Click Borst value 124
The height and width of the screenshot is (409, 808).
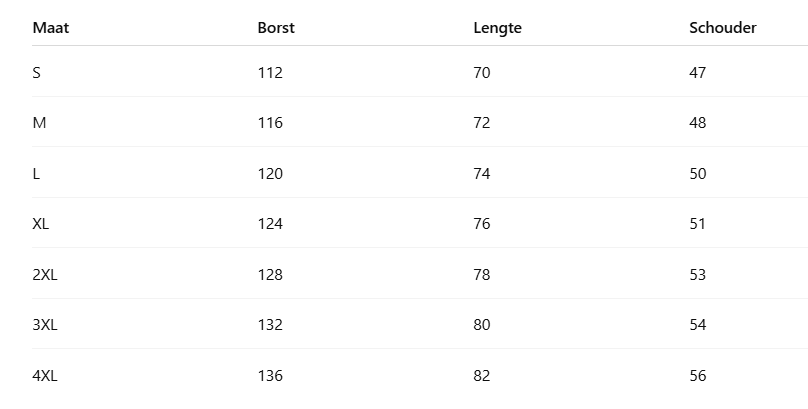pos(270,224)
